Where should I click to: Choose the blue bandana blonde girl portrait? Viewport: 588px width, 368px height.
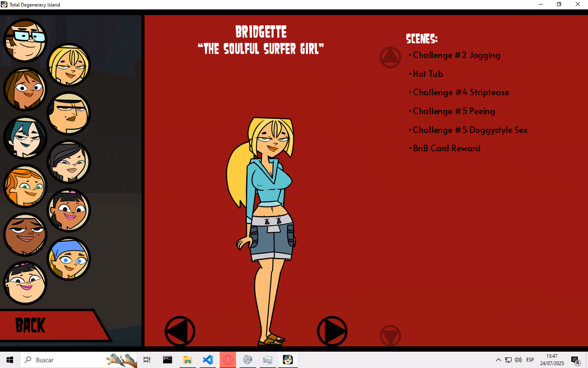click(69, 259)
